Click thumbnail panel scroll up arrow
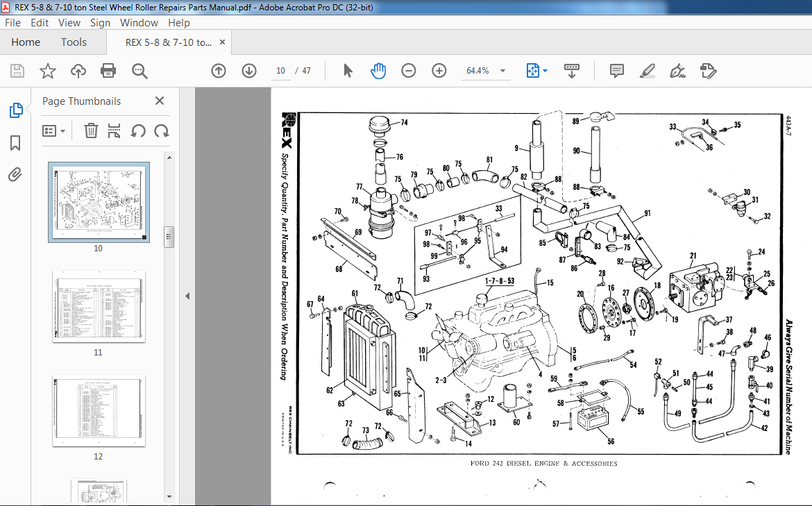Viewport: 812px width, 506px height. click(169, 157)
